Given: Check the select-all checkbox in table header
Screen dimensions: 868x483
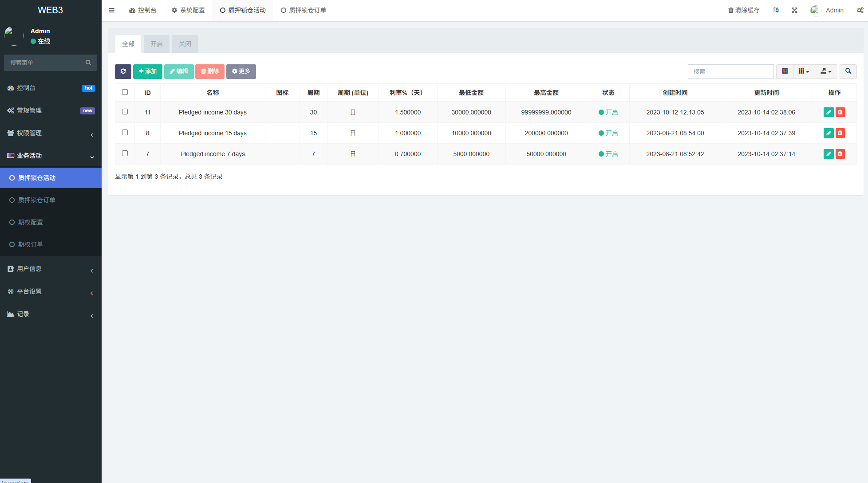Looking at the screenshot, I should (125, 92).
